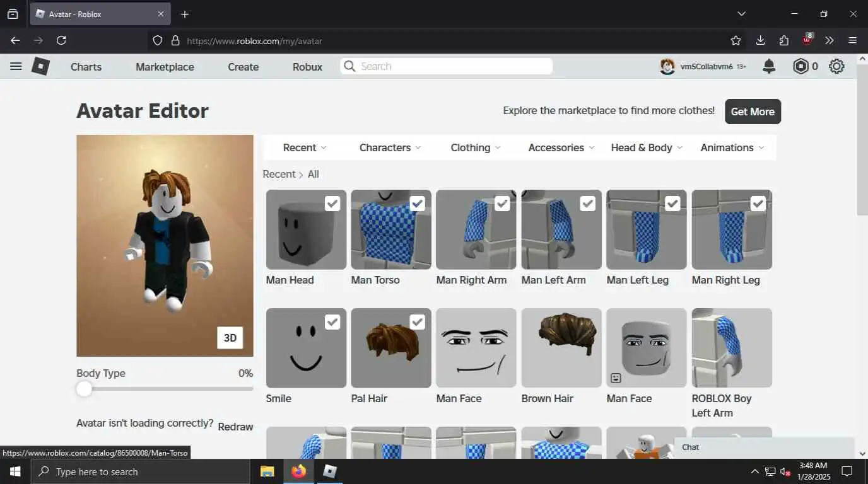Unequip Man Left Arm checkbox
Screen dimensions: 868x484
point(588,204)
